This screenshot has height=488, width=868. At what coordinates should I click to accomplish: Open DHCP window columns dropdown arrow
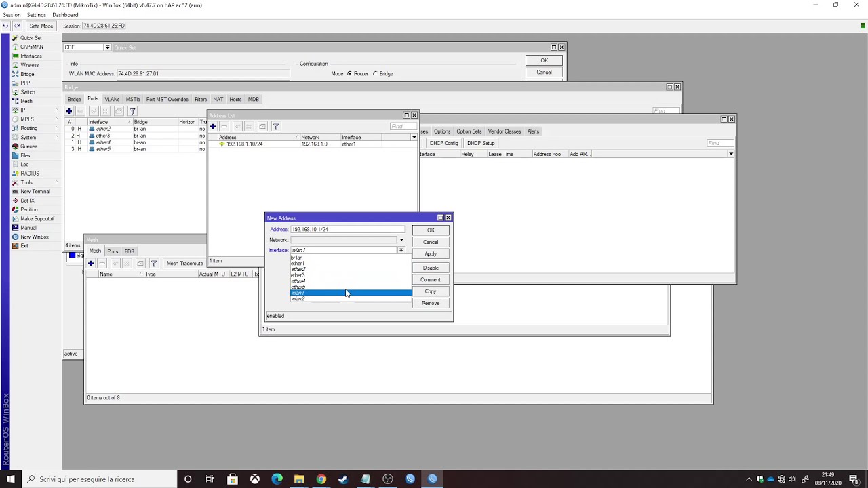tap(730, 154)
